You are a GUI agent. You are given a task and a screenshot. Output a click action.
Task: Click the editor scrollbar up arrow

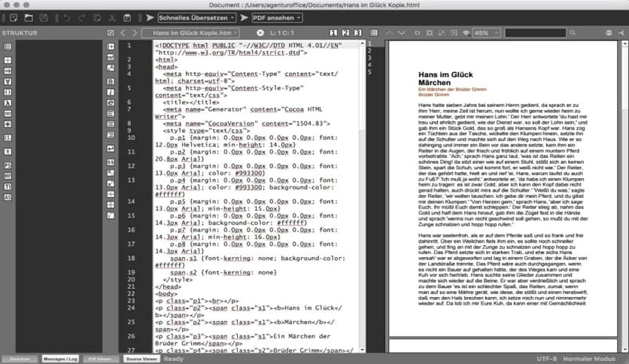pyautogui.click(x=362, y=43)
